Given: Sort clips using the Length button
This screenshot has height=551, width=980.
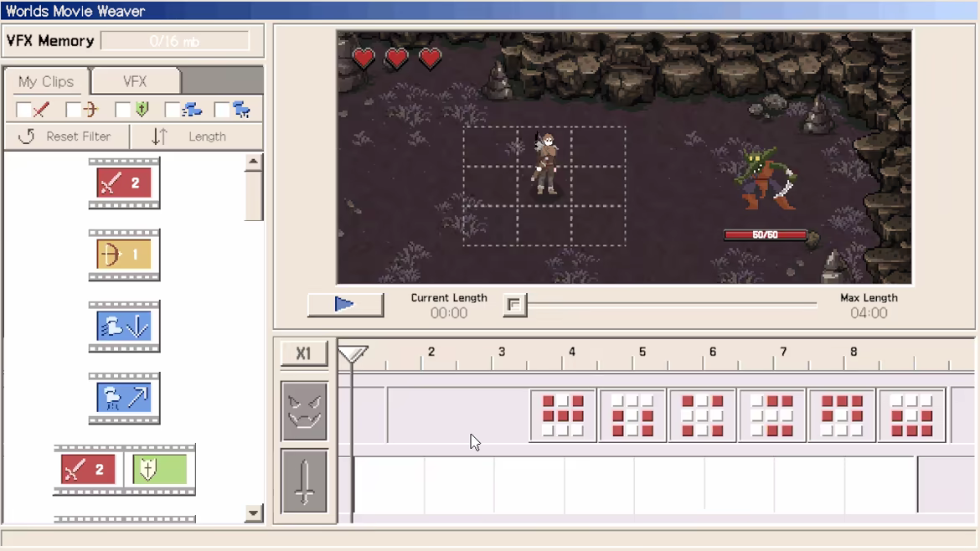Looking at the screenshot, I should [196, 136].
